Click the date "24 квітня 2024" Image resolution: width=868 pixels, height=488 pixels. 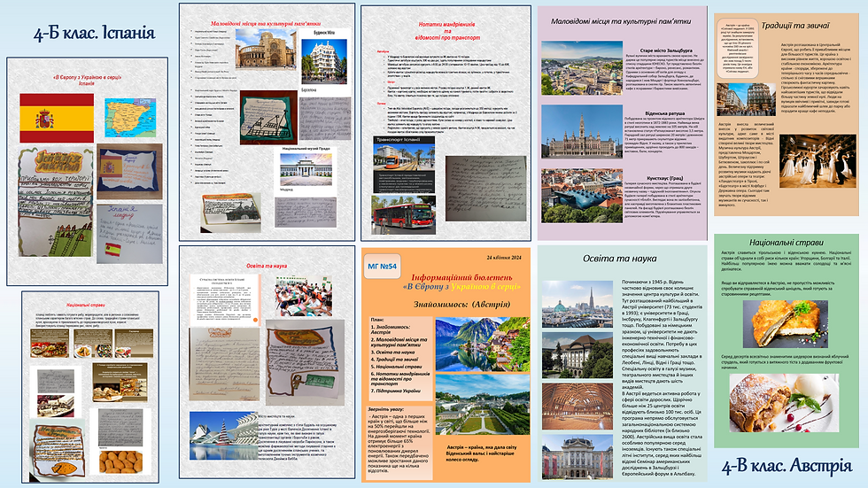point(504,257)
